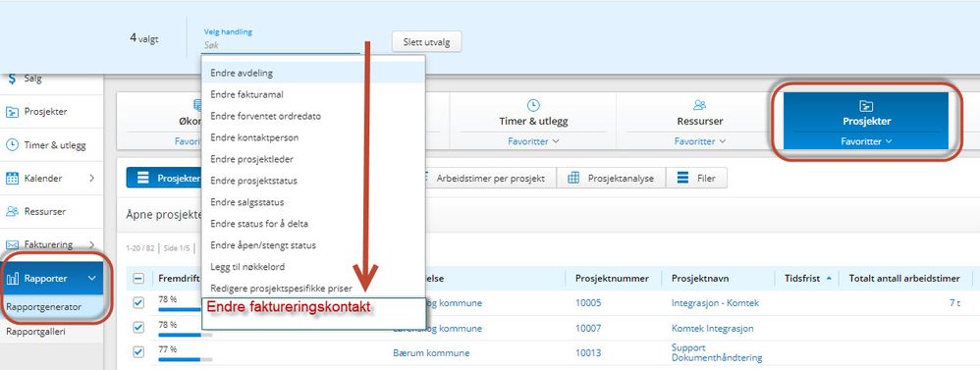Sort by the Tidsfrist column arrow
This screenshot has width=980, height=370.
[829, 279]
